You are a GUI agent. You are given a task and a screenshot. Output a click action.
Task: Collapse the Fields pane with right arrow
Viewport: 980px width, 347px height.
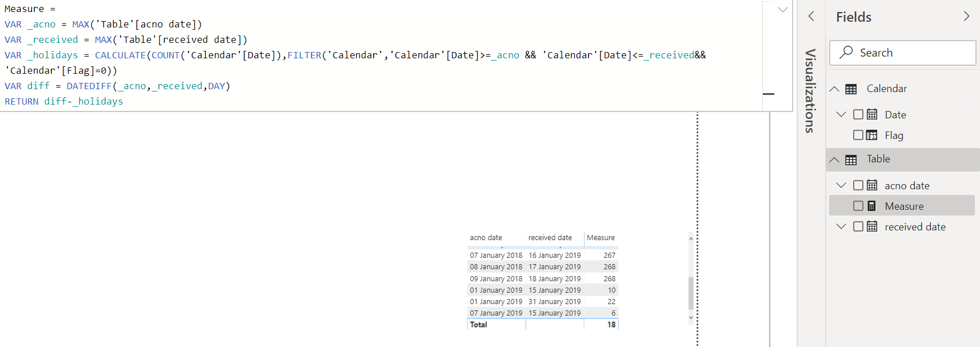click(966, 16)
